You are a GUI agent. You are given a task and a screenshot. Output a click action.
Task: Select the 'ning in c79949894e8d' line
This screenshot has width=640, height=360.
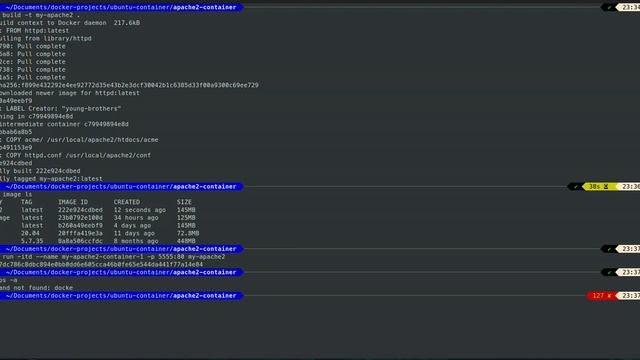[x=36, y=116]
